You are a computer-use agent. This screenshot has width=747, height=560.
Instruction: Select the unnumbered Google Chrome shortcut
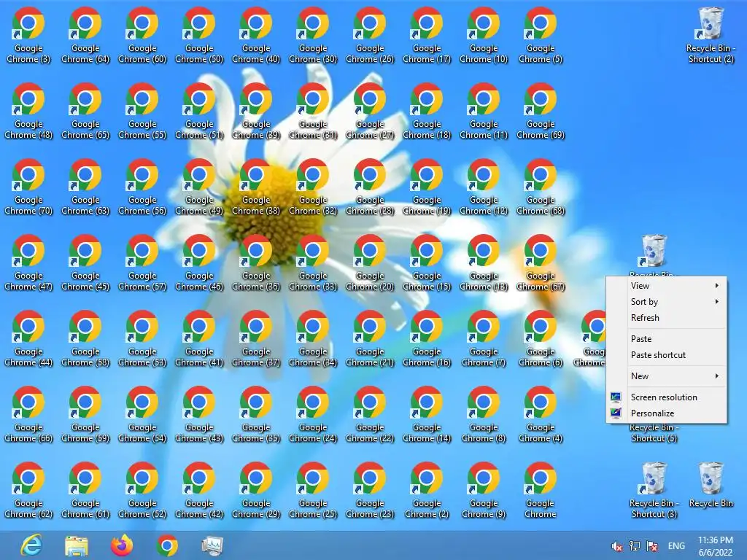point(541,491)
